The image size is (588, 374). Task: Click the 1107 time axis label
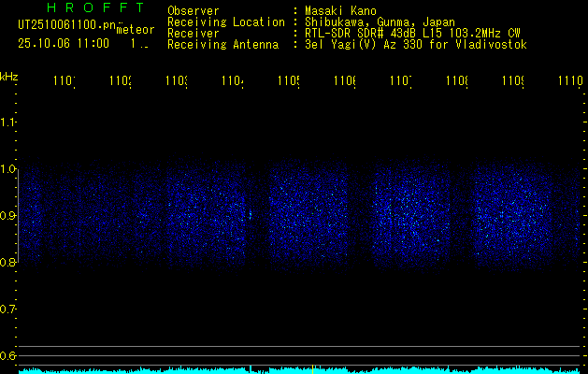point(401,80)
